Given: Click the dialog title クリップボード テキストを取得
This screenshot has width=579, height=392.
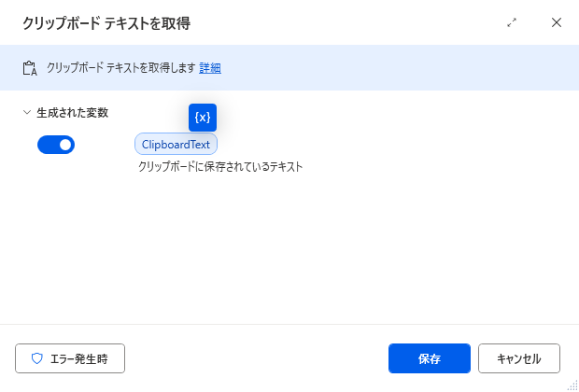Looking at the screenshot, I should 106,23.
